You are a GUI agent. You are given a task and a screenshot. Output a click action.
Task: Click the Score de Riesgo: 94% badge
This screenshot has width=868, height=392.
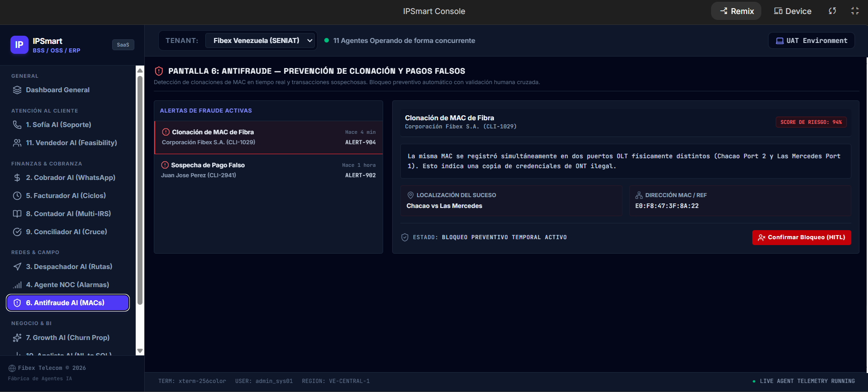811,122
